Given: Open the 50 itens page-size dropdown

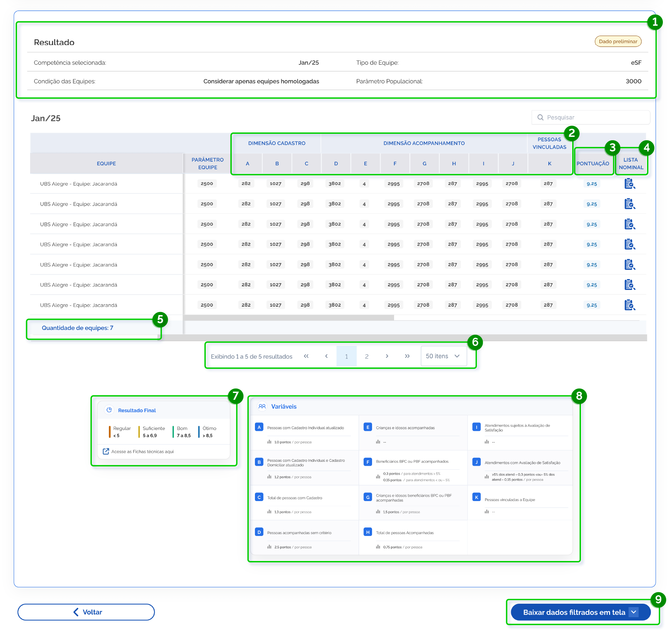Looking at the screenshot, I should click(443, 356).
